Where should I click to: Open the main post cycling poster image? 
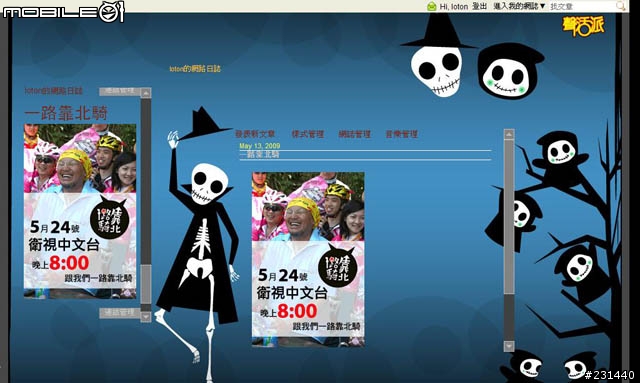click(308, 259)
